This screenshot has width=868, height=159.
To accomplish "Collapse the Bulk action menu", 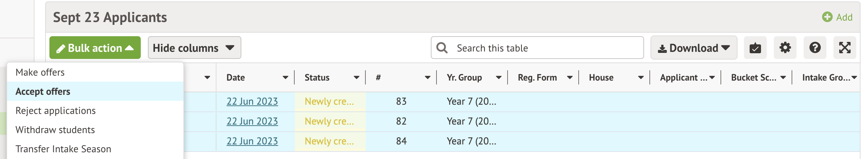I will 95,48.
